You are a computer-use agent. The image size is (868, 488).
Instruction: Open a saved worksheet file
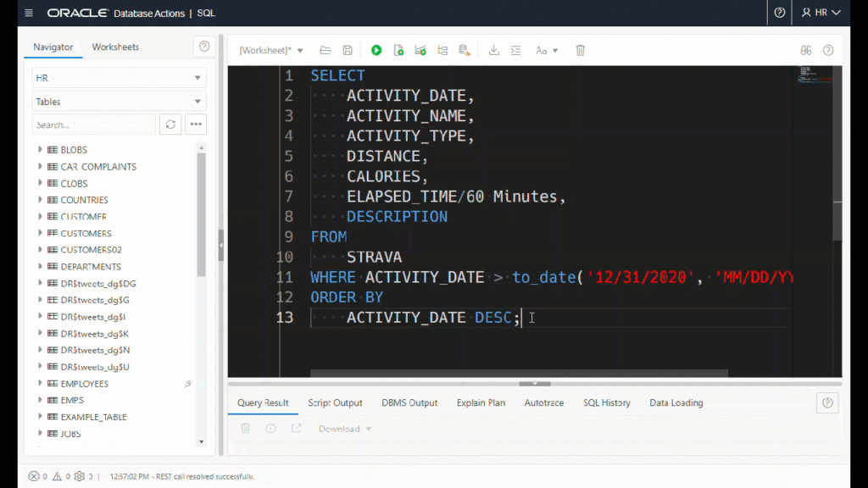325,51
